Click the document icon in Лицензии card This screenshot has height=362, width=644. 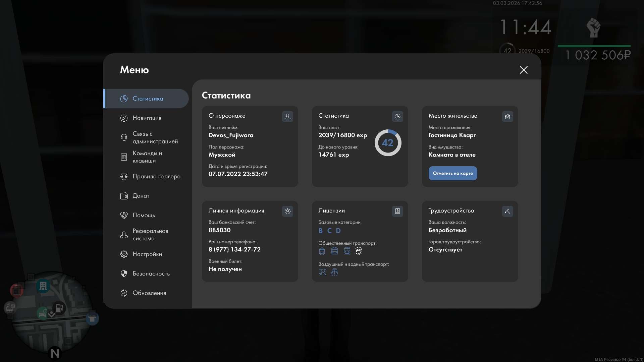(397, 211)
